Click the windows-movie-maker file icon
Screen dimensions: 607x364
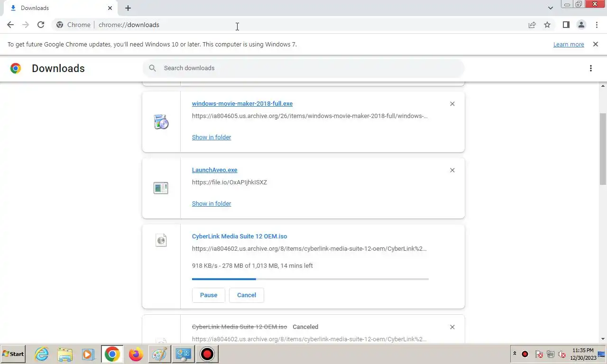point(161,122)
